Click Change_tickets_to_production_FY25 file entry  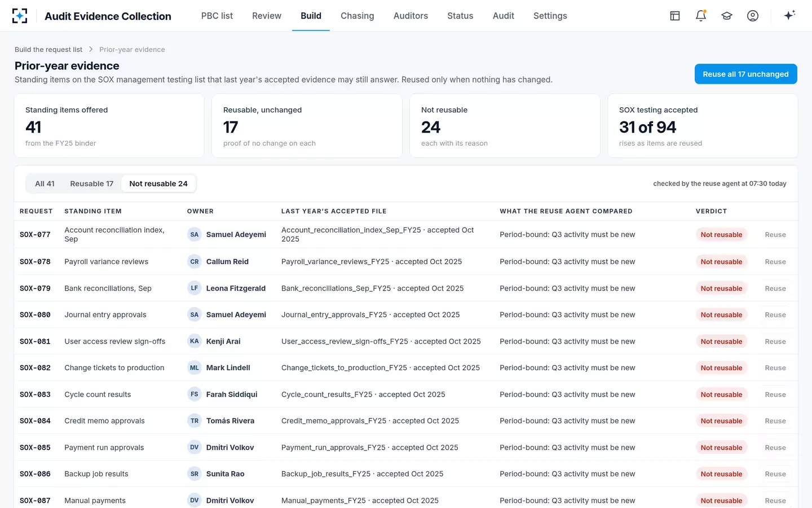coord(381,367)
